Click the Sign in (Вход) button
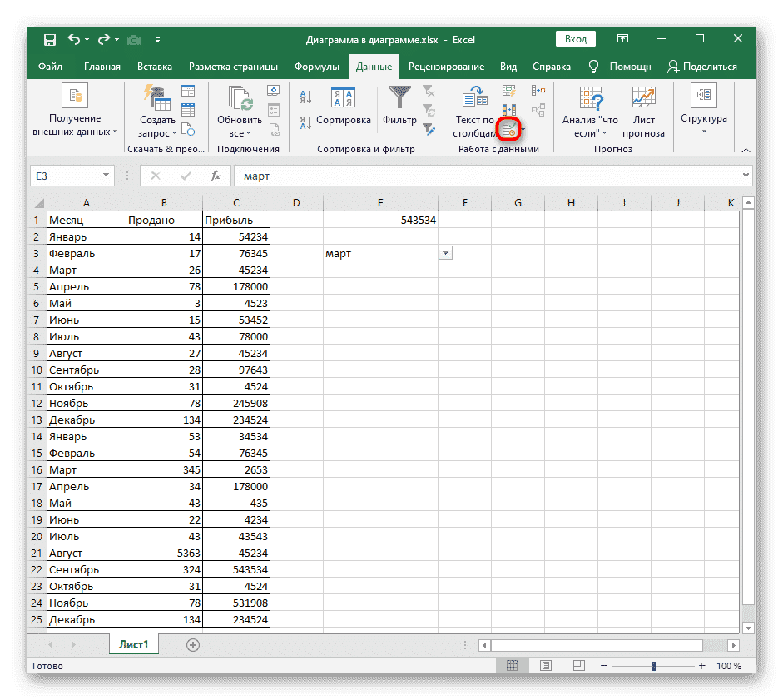This screenshot has height=700, width=783. [x=576, y=39]
